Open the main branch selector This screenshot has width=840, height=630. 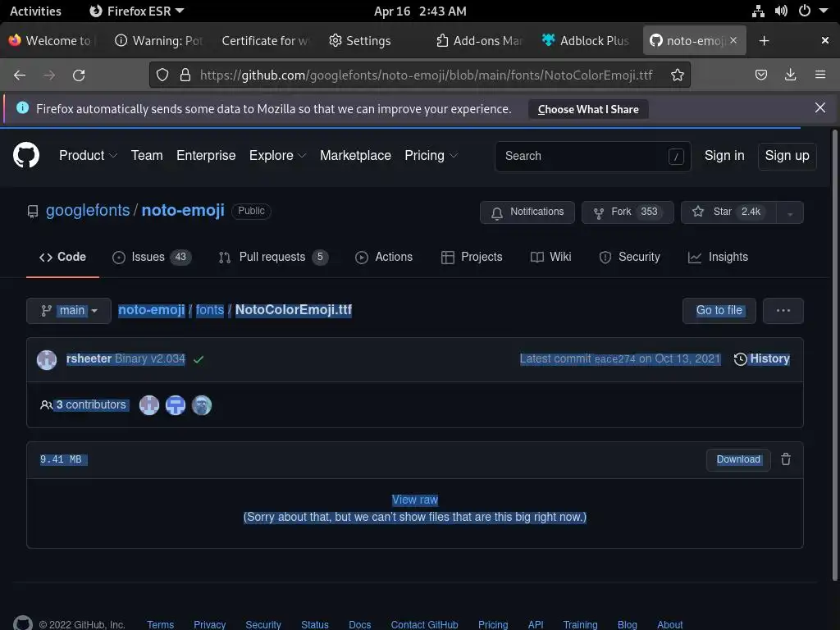pyautogui.click(x=69, y=311)
